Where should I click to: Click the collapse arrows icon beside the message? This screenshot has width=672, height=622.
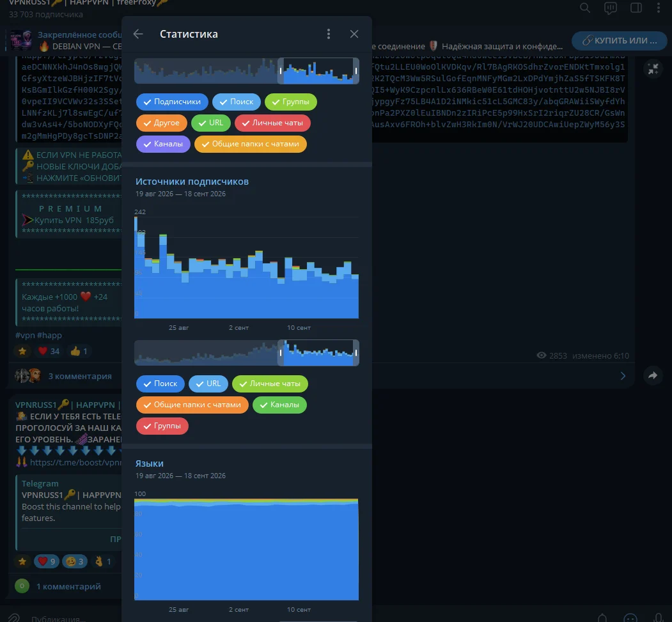coord(653,68)
